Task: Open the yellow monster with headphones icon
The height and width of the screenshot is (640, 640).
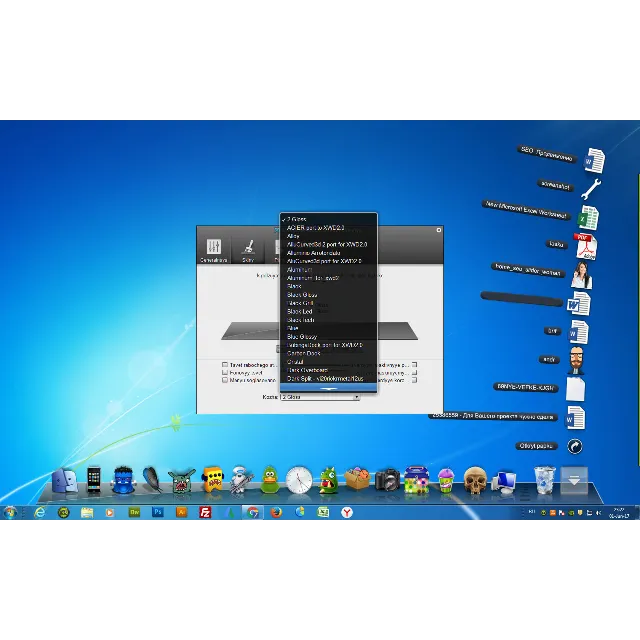Action: pos(212,480)
